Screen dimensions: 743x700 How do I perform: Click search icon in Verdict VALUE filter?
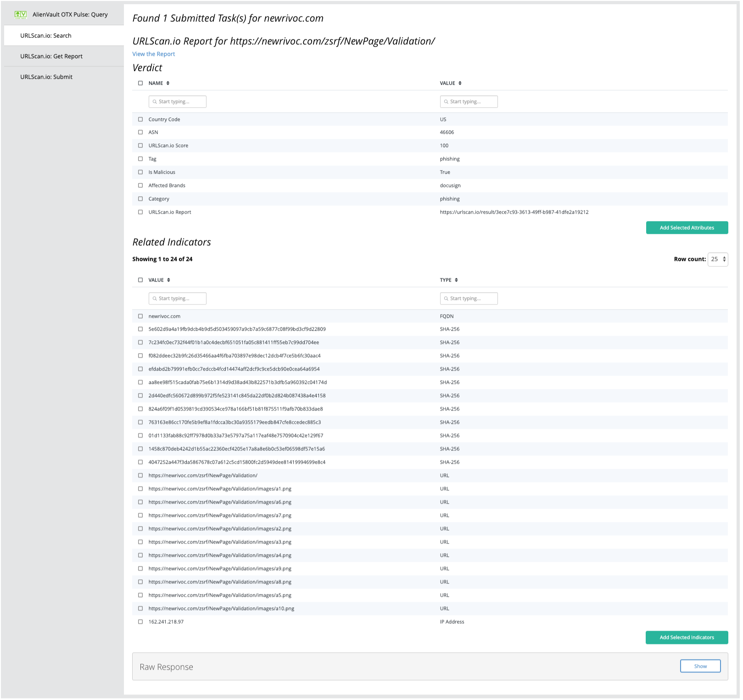[x=446, y=102]
